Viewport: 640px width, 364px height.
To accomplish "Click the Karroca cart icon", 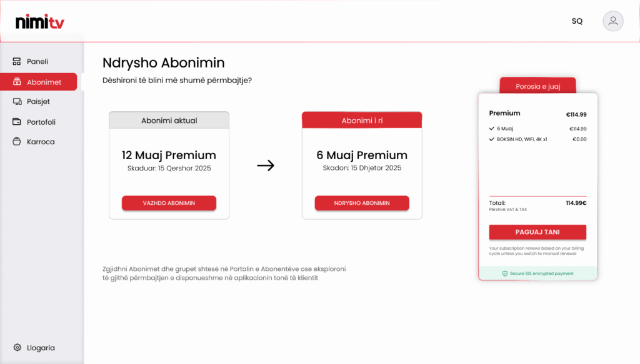I will pyautogui.click(x=17, y=142).
